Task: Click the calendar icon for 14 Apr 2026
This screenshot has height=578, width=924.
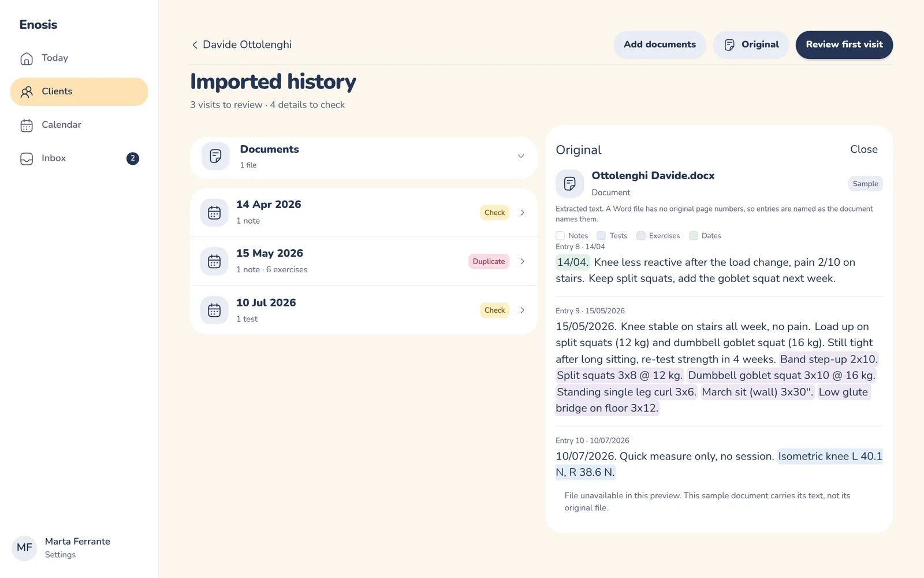Action: (214, 213)
